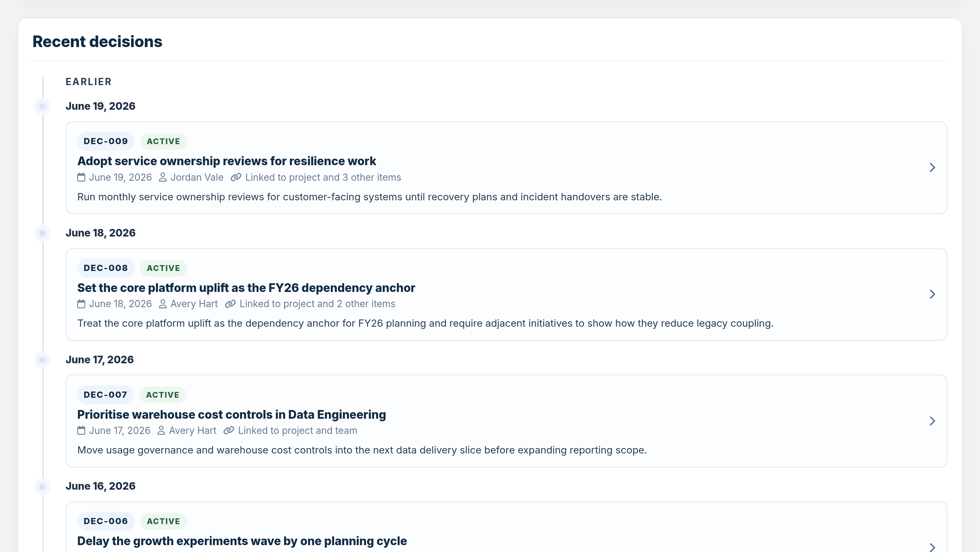Open DEC-007 details via right chevron
The height and width of the screenshot is (552, 980).
click(x=932, y=421)
